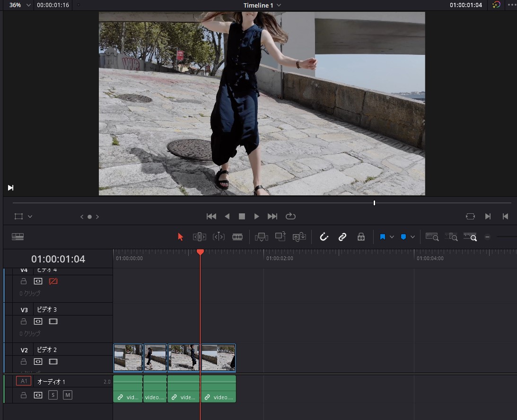
Task: Lock the V2 video track
Action: click(23, 362)
